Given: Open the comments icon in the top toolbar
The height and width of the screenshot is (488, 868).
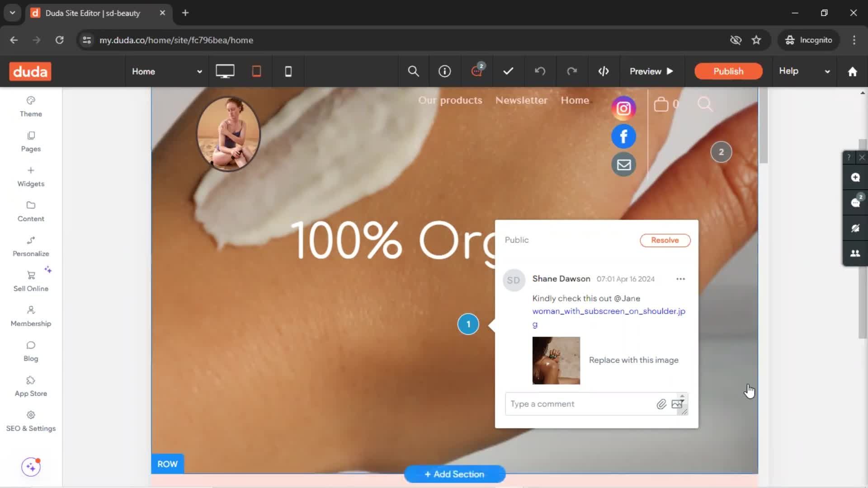Looking at the screenshot, I should pos(477,71).
